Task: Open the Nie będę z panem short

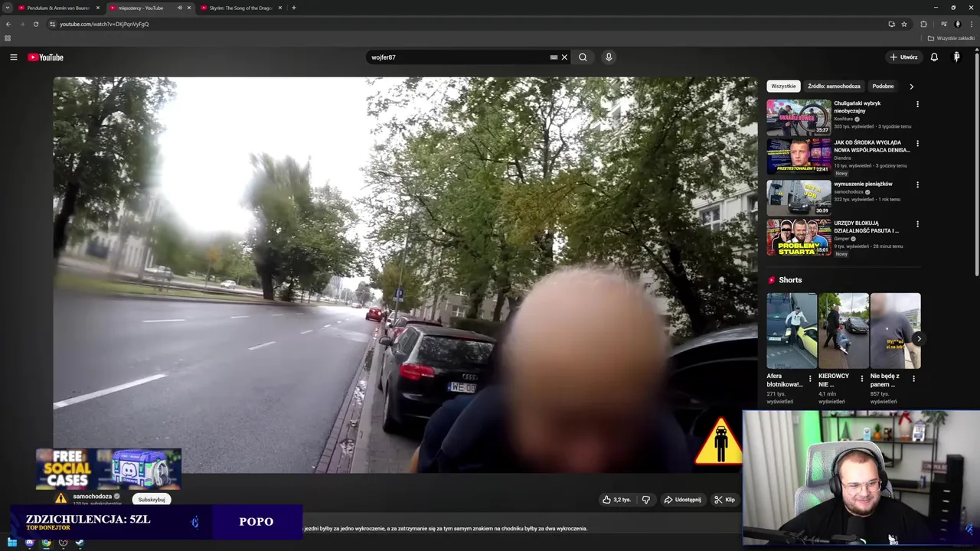Action: (895, 331)
